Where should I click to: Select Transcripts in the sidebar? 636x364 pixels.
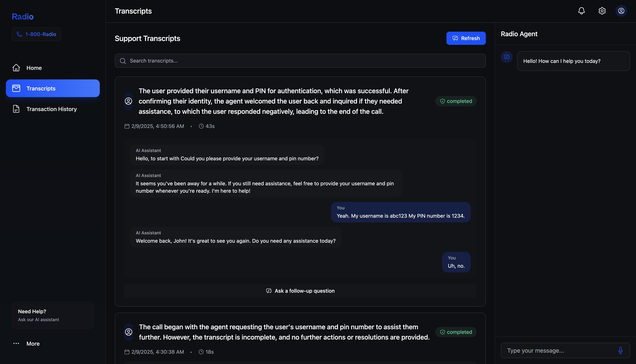[x=53, y=88]
